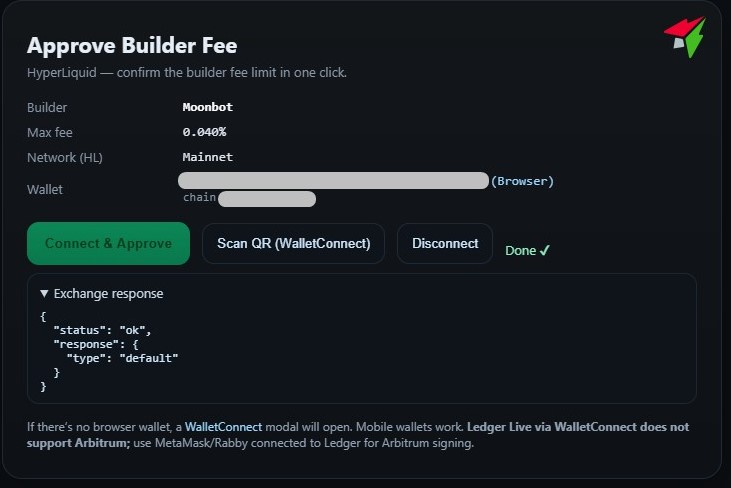Click the Moonbot builder name
This screenshot has width=731, height=488.
(x=207, y=107)
